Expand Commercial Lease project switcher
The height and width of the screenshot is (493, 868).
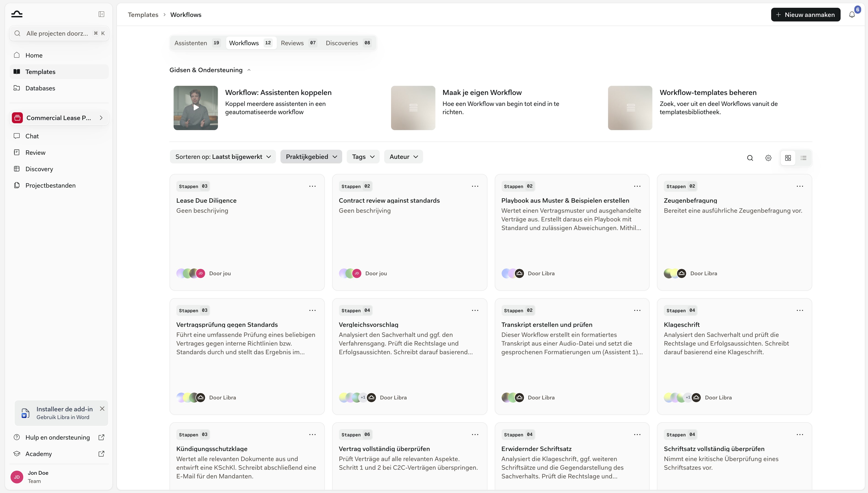[x=59, y=118]
